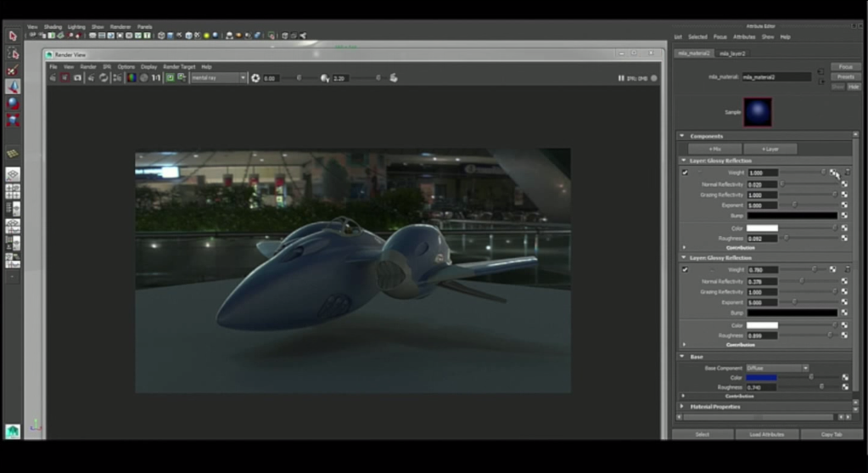Click the Load Attributes button
This screenshot has height=473, width=868.
766,434
